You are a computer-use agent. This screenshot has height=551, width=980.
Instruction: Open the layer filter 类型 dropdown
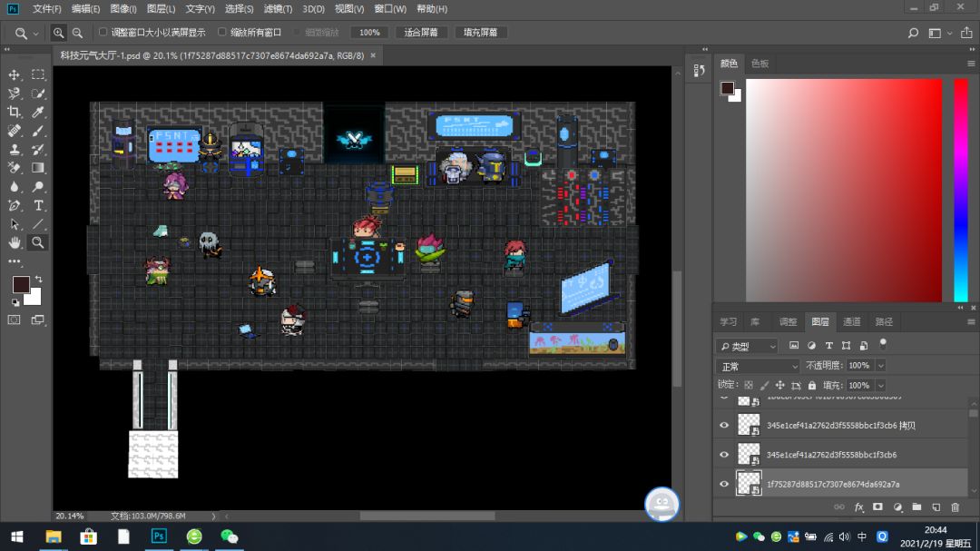747,346
